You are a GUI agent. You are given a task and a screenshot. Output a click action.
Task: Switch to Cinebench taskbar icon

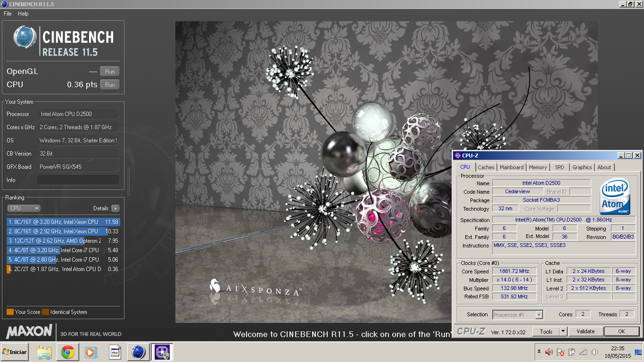tap(139, 352)
